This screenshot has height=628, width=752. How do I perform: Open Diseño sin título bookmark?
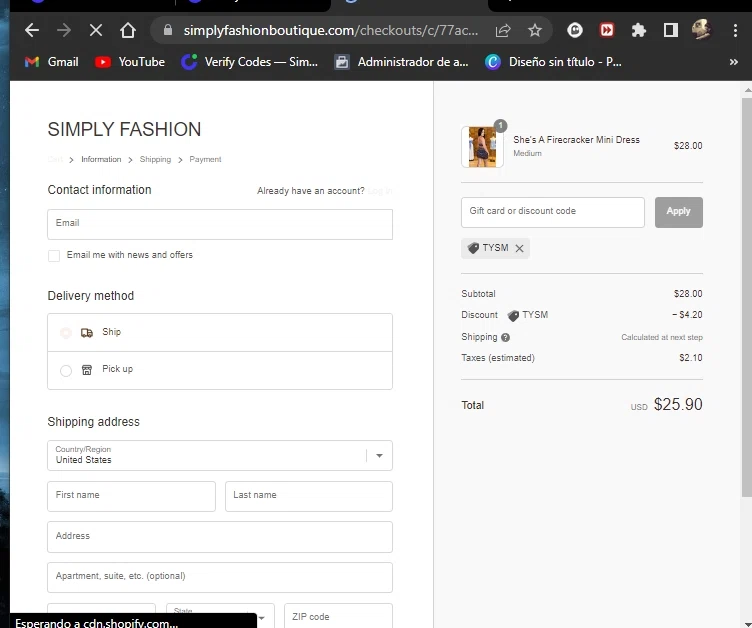coord(553,62)
